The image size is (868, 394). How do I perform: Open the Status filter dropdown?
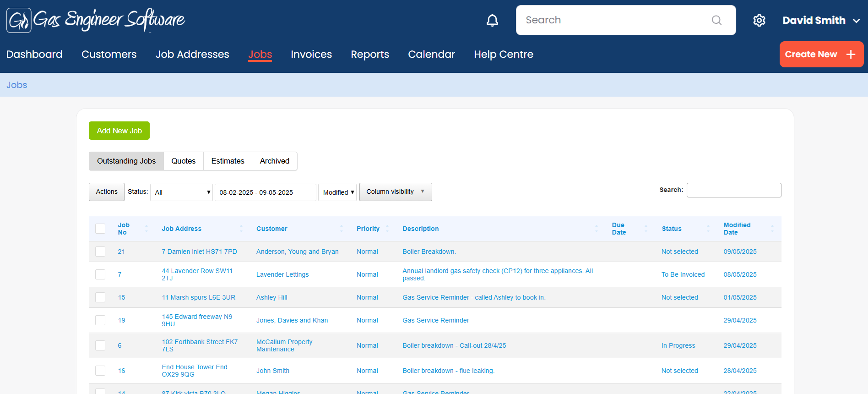(x=182, y=192)
